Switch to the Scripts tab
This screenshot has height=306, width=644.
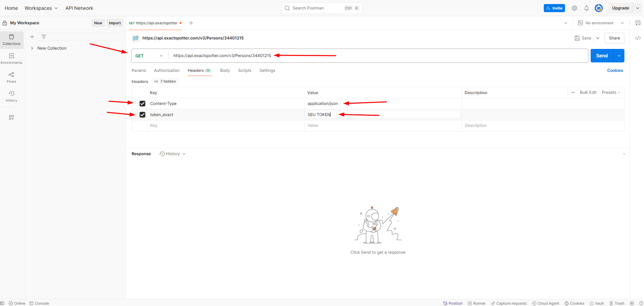coord(245,71)
